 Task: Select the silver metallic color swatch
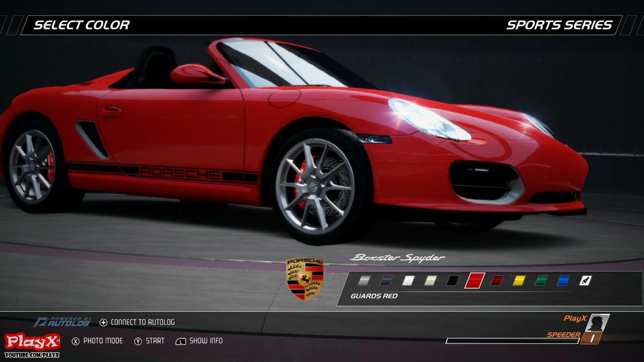point(364,281)
